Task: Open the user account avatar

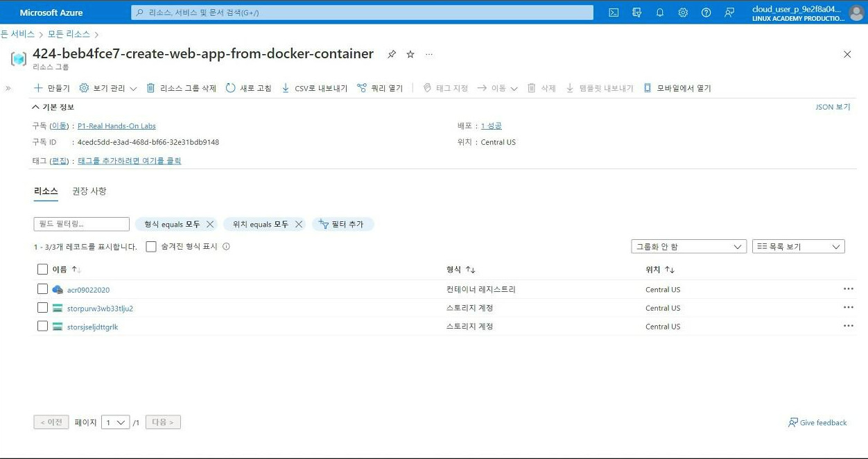Action: [856, 12]
